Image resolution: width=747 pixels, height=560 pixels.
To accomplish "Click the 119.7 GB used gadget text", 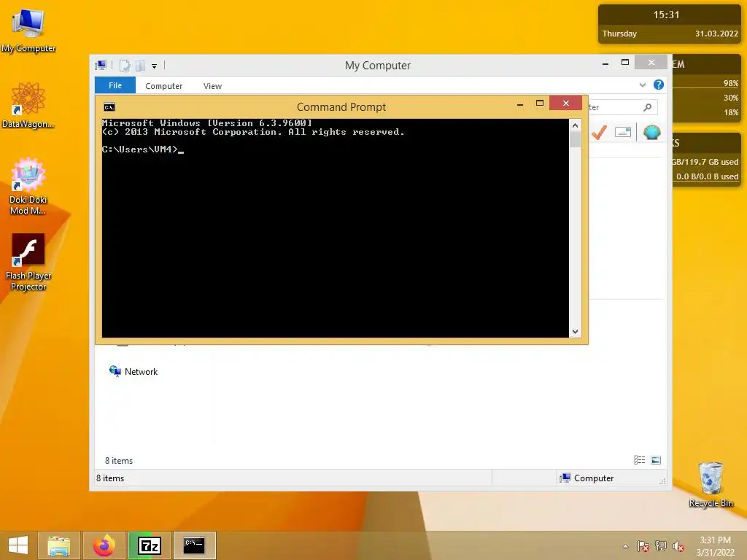I will pos(705,162).
